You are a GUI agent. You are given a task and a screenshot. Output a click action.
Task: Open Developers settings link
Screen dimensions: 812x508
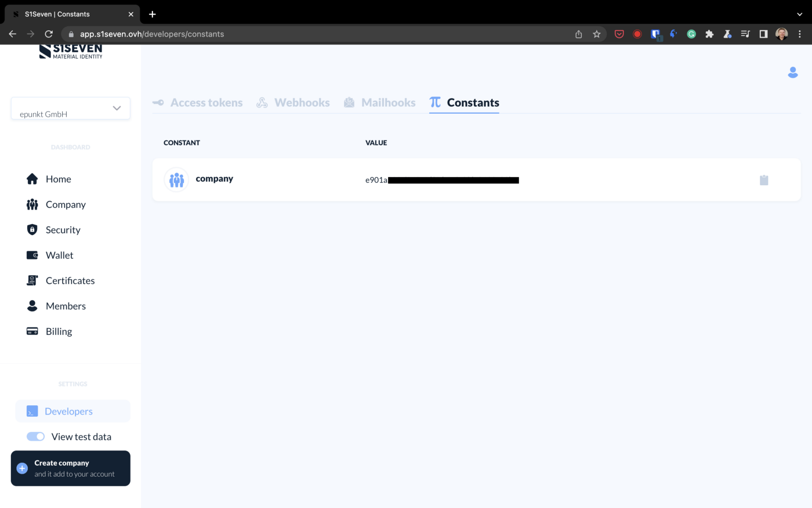click(x=68, y=412)
